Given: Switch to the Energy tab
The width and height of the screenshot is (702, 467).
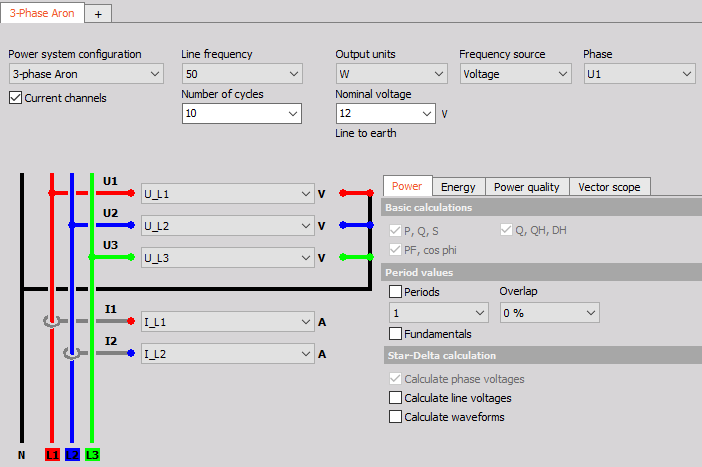Looking at the screenshot, I should pyautogui.click(x=458, y=187).
